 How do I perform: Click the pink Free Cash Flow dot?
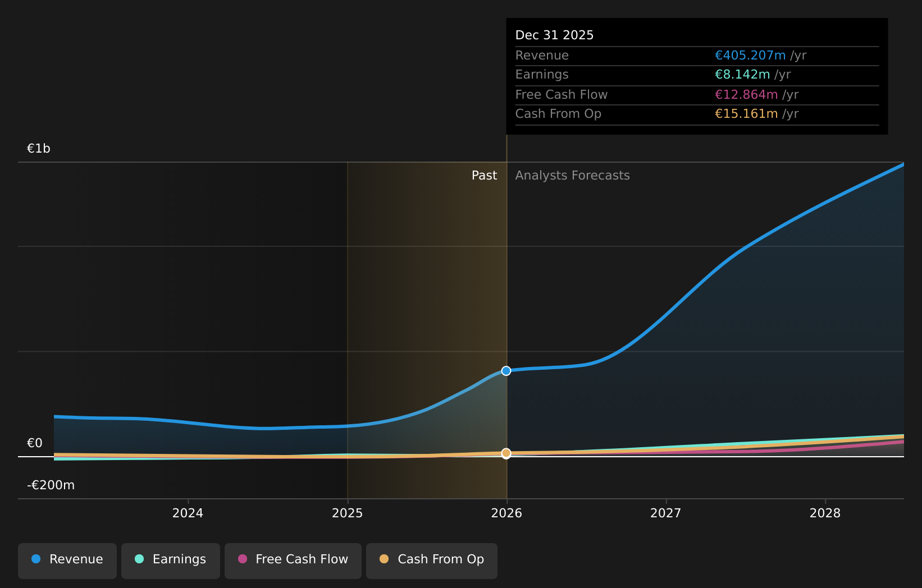(243, 559)
